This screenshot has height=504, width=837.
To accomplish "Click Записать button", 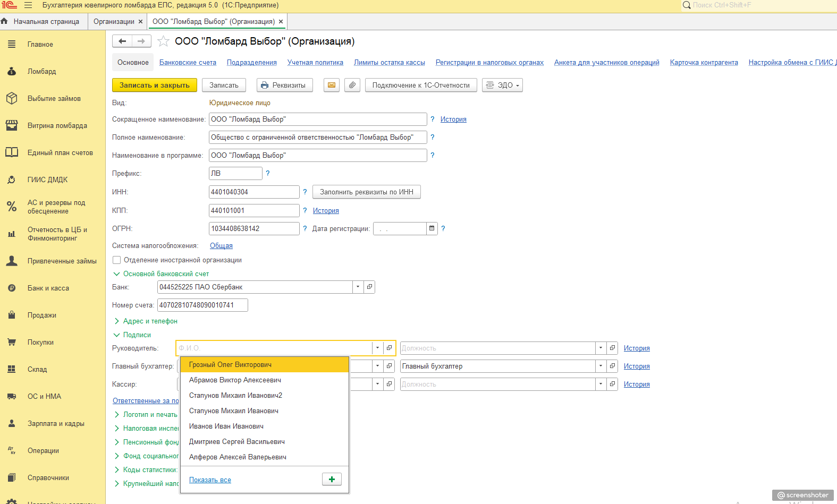I will click(x=224, y=86).
